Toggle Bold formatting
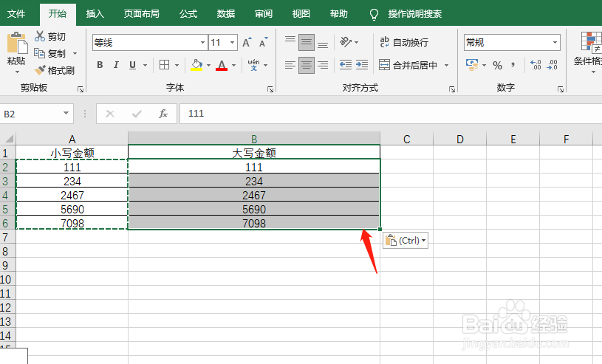The image size is (602, 364). pyautogui.click(x=100, y=65)
